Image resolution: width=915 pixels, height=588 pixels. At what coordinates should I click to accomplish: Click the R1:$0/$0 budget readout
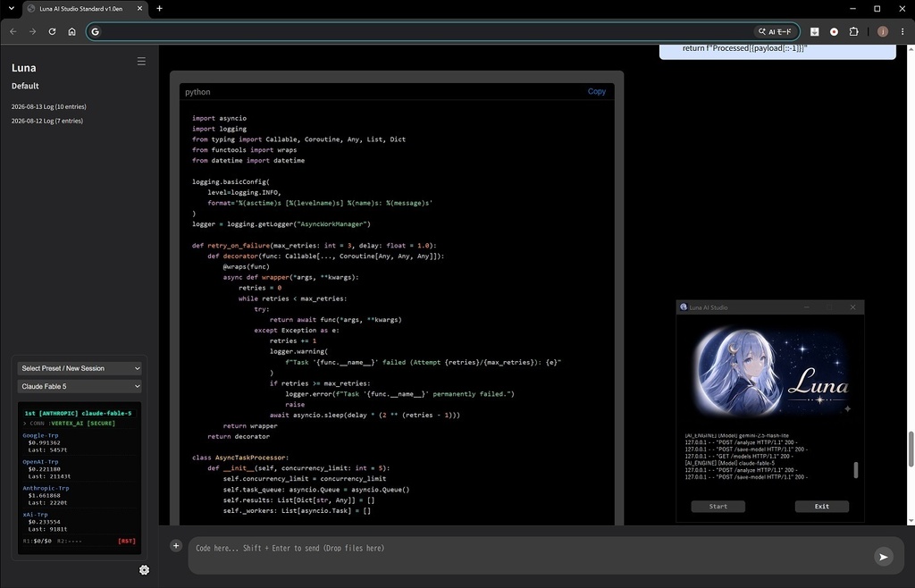coord(37,542)
